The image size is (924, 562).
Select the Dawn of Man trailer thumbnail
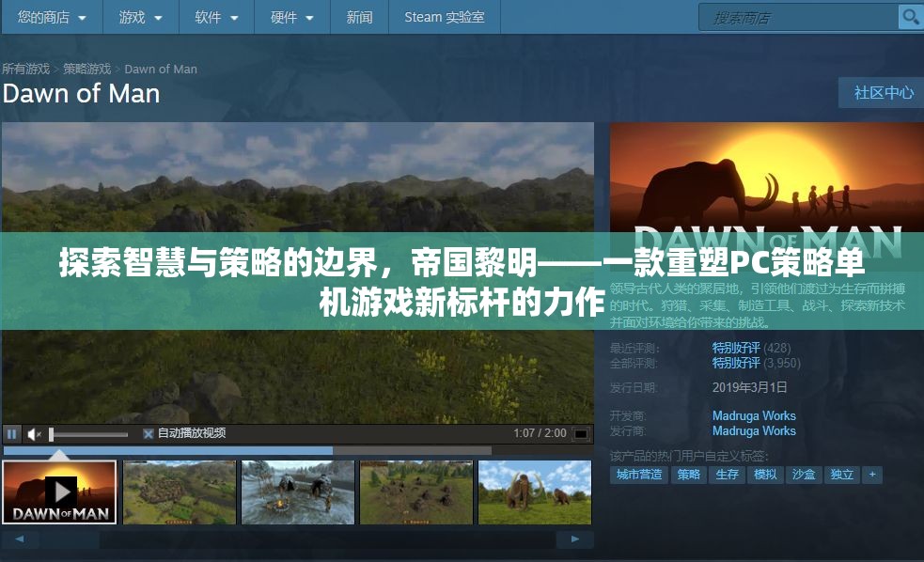point(59,492)
